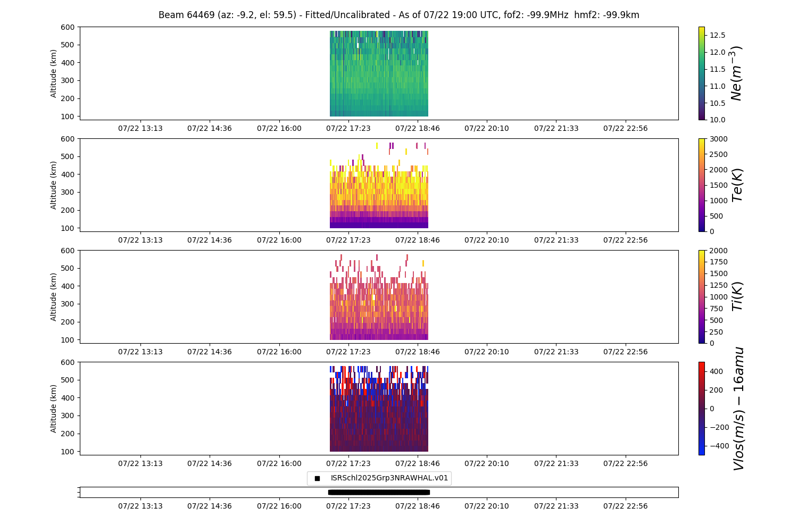
Task: Click the black data-availability bar in bottom strip
Action: point(379,492)
